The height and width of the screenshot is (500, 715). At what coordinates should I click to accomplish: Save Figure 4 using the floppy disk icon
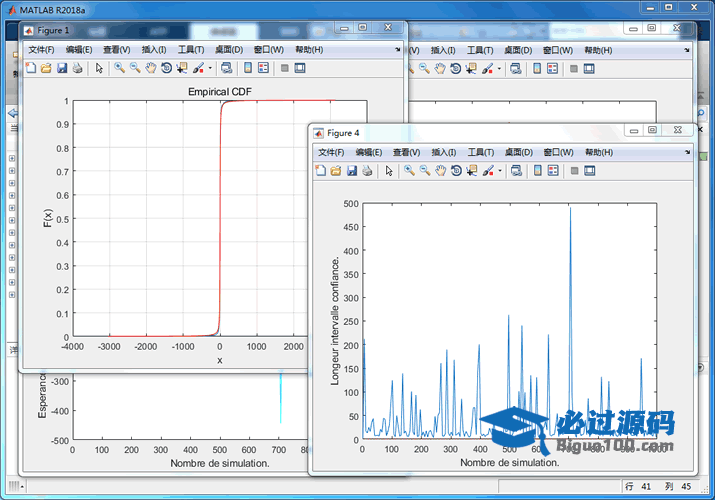(x=352, y=171)
